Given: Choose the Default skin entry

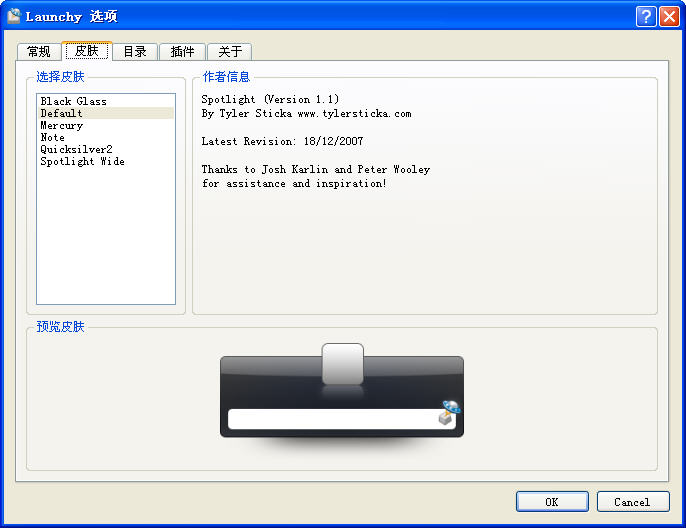Looking at the screenshot, I should click(x=106, y=113).
